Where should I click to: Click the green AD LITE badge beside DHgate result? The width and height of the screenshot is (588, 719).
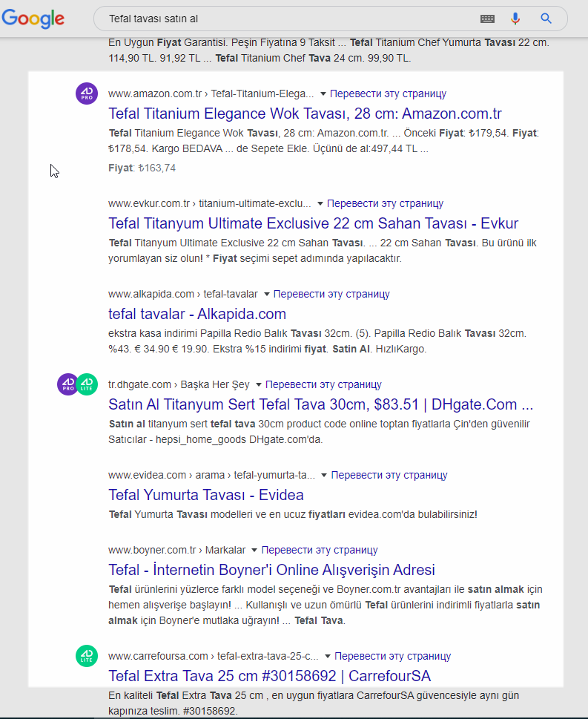[87, 384]
